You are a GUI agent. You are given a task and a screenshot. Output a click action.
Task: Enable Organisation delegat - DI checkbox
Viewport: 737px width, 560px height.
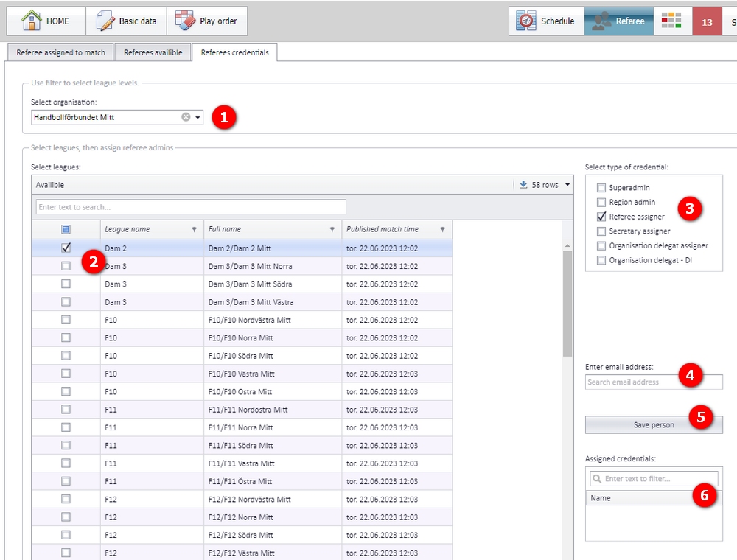pos(601,260)
